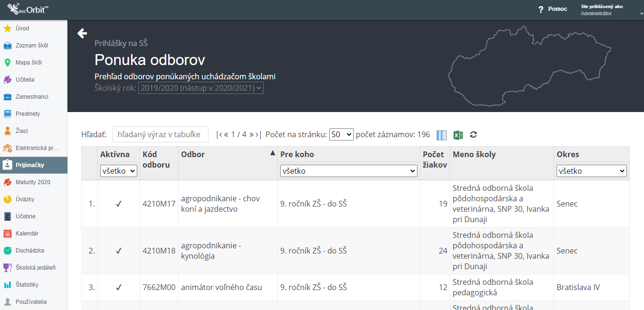Open Zoznam škôl in the sidebar
The image size is (644, 310).
(32, 46)
